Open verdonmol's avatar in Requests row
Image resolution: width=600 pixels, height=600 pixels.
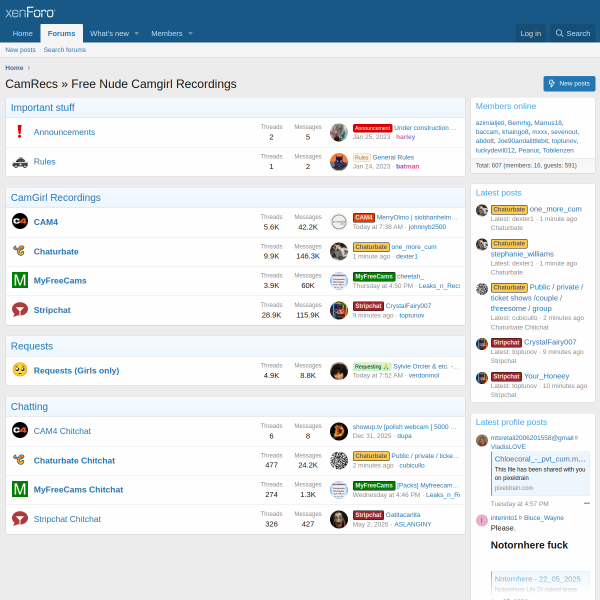point(339,371)
